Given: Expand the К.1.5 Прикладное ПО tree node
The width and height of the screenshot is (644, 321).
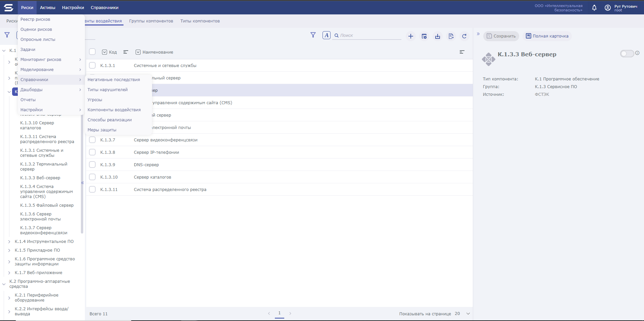Looking at the screenshot, I should point(9,250).
